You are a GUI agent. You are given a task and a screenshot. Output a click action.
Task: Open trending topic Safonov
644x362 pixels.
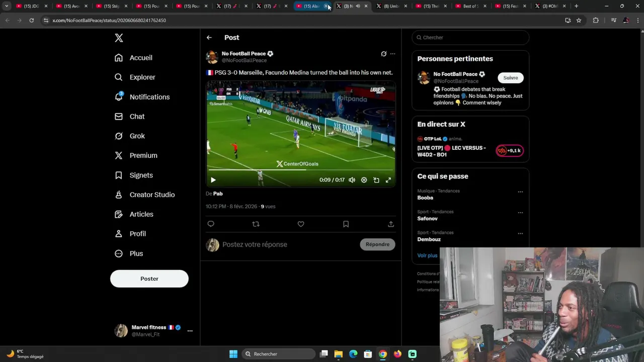tap(427, 219)
